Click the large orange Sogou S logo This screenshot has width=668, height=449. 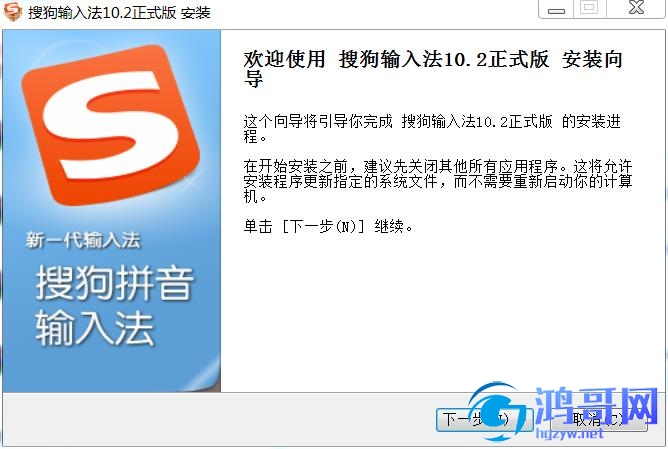(x=111, y=124)
